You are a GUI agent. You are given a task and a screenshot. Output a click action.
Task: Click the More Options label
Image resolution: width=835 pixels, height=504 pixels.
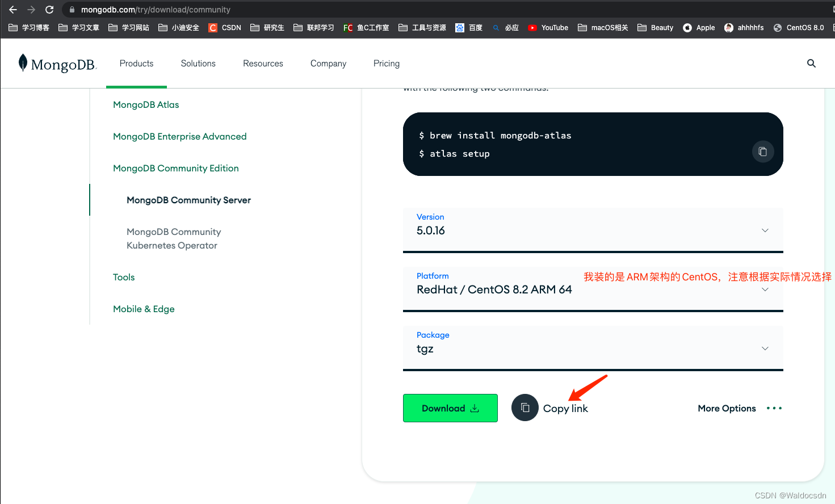pos(727,408)
